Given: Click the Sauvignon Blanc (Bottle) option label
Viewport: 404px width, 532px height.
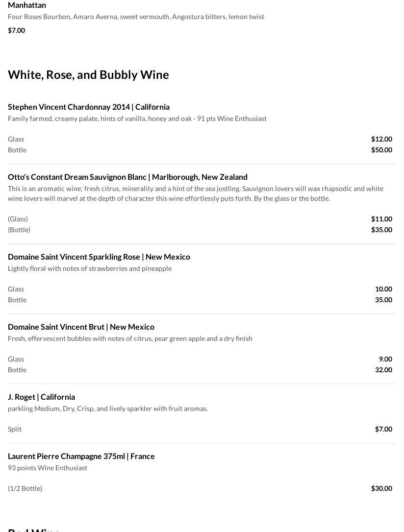Looking at the screenshot, I should [19, 230].
